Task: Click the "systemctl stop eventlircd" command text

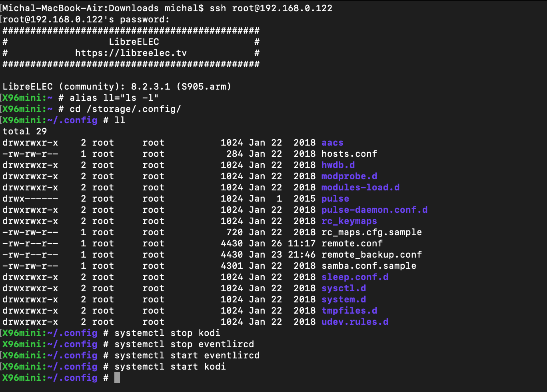Action: click(x=184, y=344)
